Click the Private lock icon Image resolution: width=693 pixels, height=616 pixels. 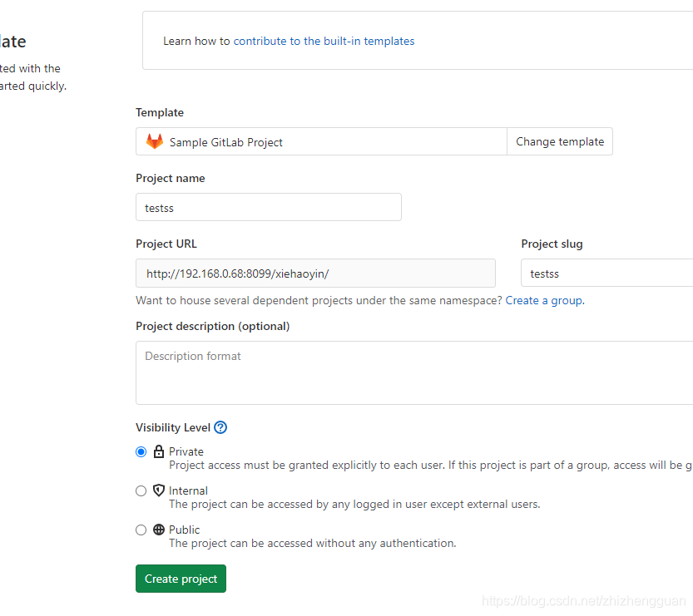tap(159, 451)
